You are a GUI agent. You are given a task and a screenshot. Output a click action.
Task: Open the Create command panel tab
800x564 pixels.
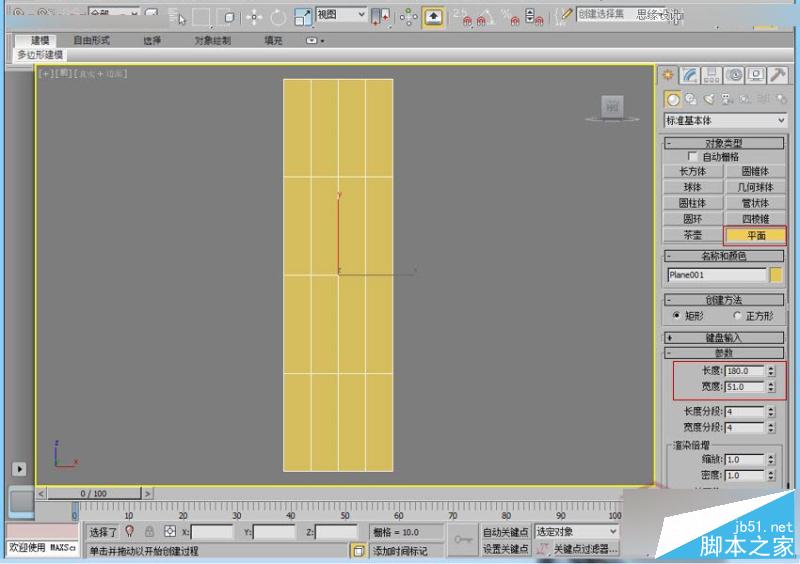667,76
